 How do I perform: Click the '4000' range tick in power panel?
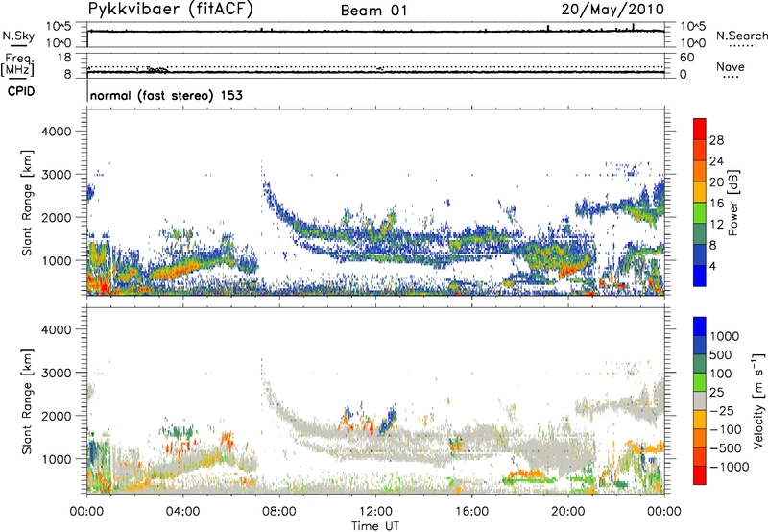[x=56, y=132]
